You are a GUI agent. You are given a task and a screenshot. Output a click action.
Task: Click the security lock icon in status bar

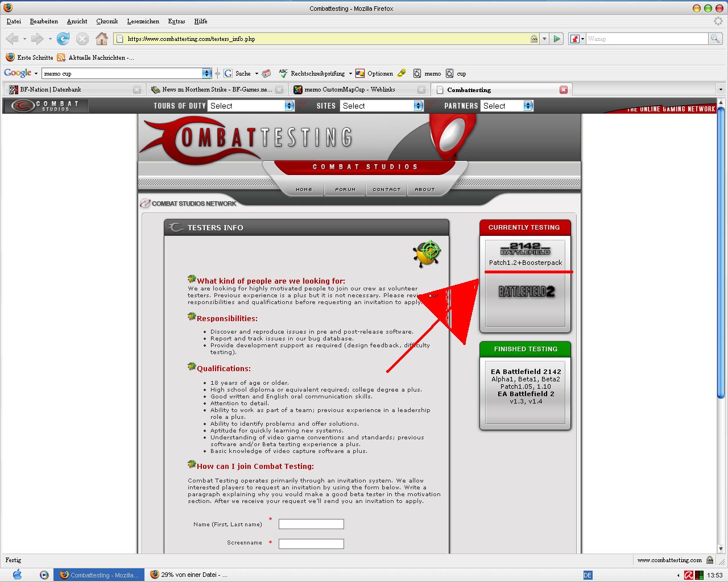point(710,560)
